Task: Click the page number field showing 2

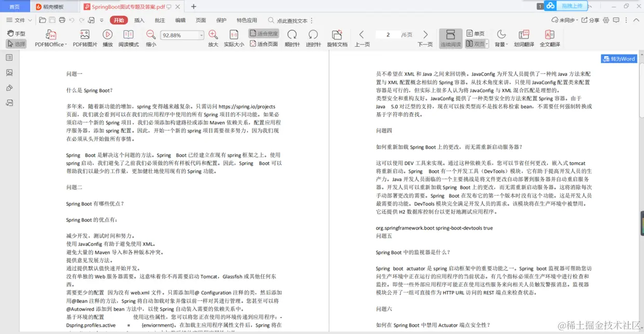Action: tap(388, 35)
